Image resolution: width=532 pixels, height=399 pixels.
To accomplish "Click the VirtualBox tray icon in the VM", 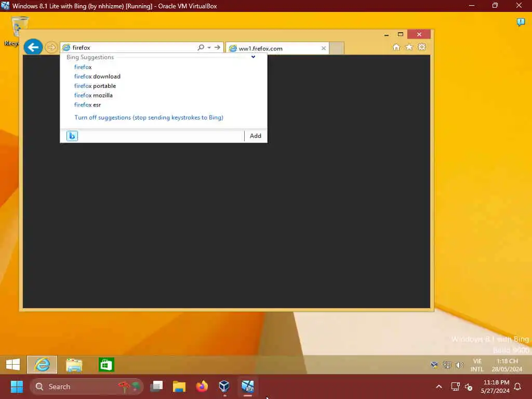I will [434, 365].
